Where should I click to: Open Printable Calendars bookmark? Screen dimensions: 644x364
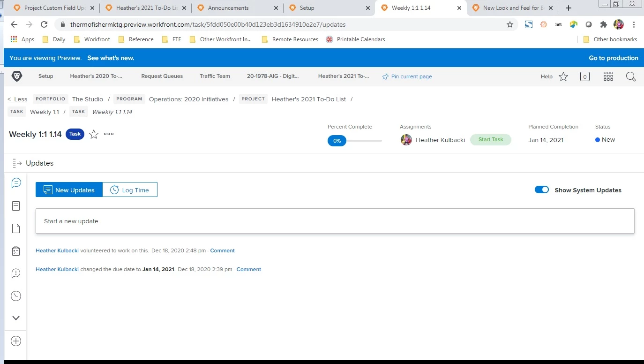coord(355,39)
